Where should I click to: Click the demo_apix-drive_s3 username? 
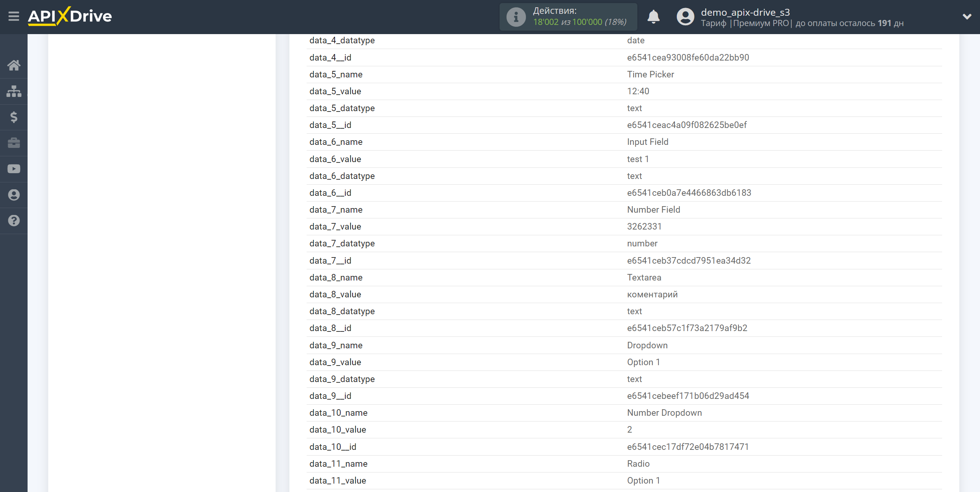click(745, 12)
